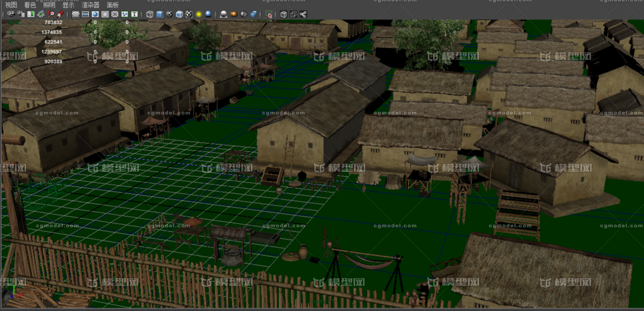
Task: Open the 面板 menu
Action: [113, 5]
